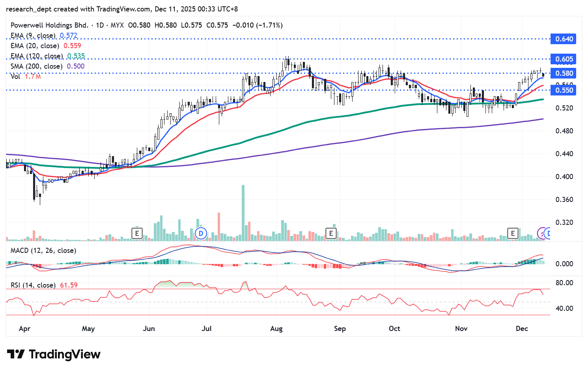The height and width of the screenshot is (372, 588).
Task: Click the earnings E marker near late May
Action: coord(137,233)
